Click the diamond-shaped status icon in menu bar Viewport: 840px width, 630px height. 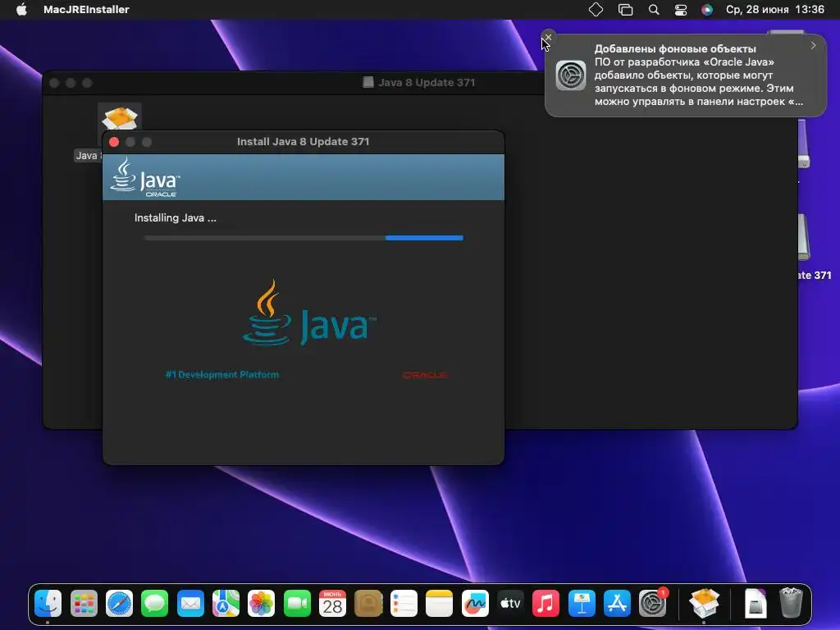pyautogui.click(x=596, y=10)
